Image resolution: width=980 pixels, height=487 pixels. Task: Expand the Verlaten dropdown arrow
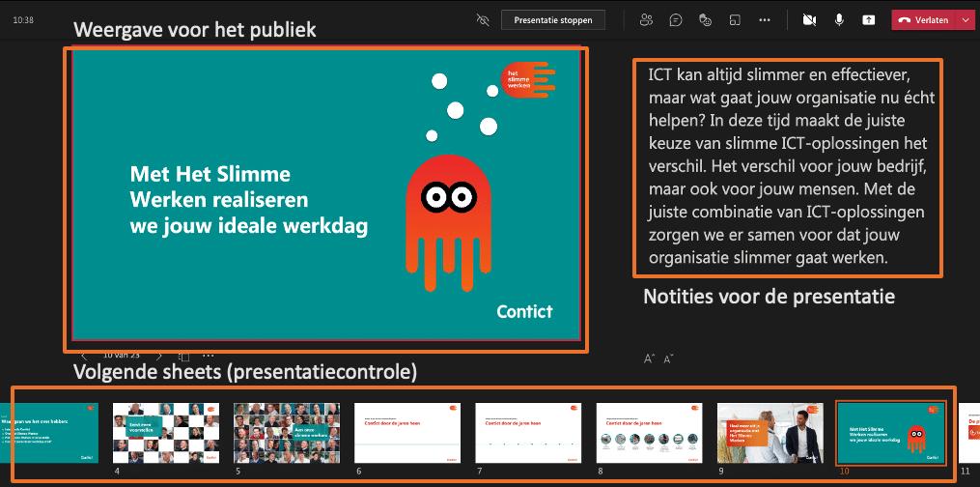967,19
